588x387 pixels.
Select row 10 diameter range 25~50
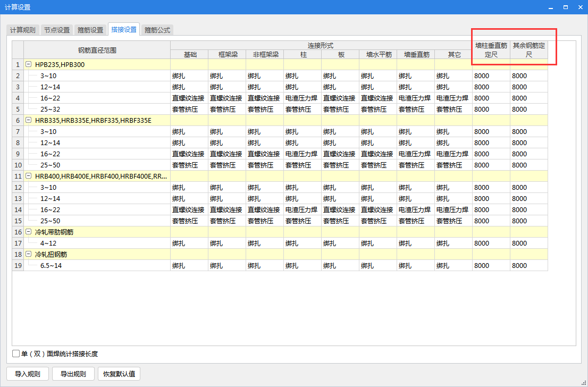(x=97, y=165)
